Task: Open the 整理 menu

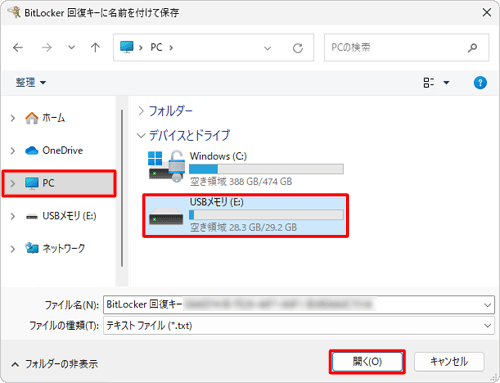Action: [31, 82]
